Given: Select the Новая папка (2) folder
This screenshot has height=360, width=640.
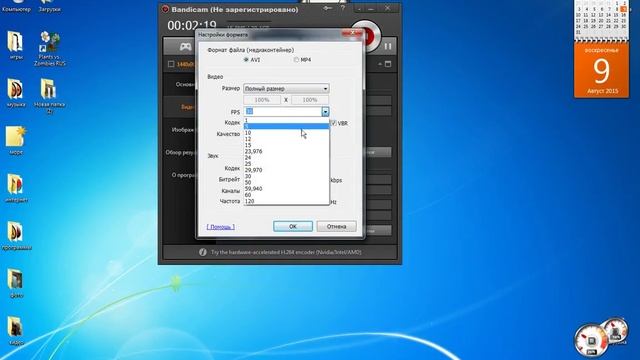Looking at the screenshot, I should [49, 96].
